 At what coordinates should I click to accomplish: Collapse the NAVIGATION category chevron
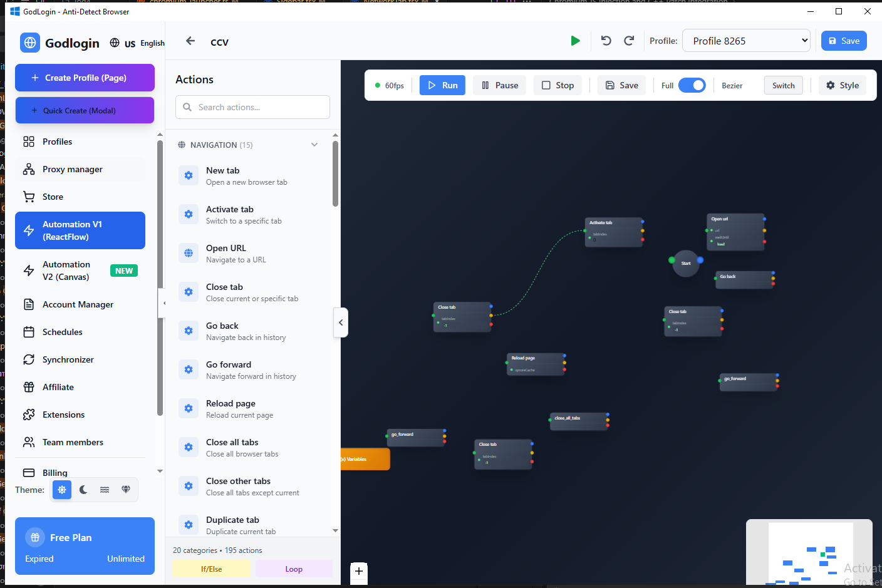pyautogui.click(x=314, y=145)
